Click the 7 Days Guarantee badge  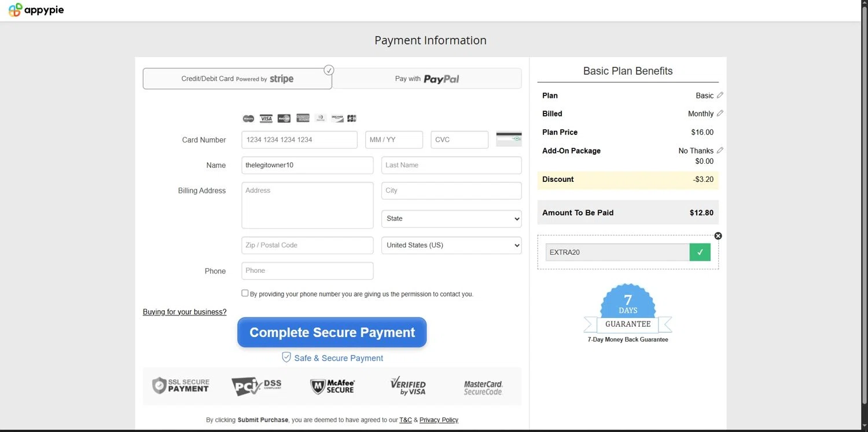click(628, 309)
